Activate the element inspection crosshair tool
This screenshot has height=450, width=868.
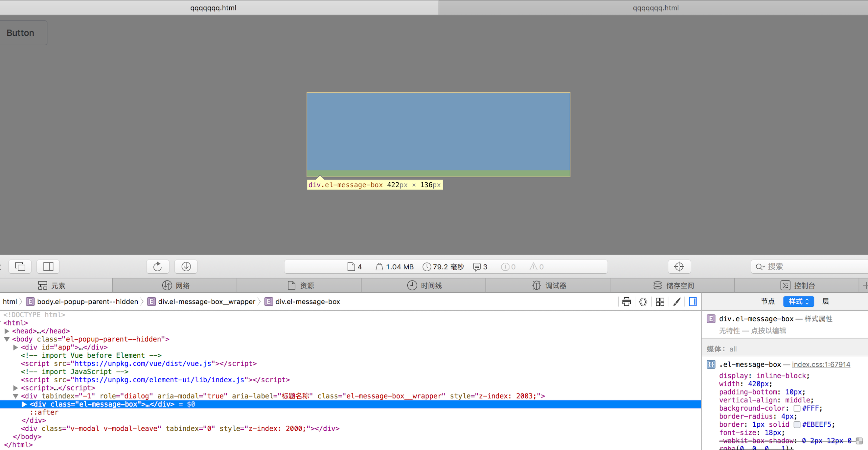pos(679,266)
